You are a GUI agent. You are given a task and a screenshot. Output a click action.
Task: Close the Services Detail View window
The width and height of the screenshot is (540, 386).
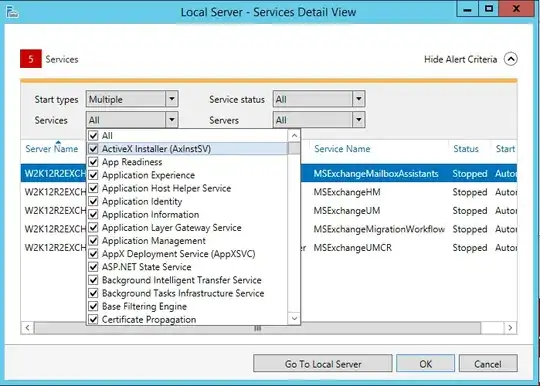(x=516, y=9)
